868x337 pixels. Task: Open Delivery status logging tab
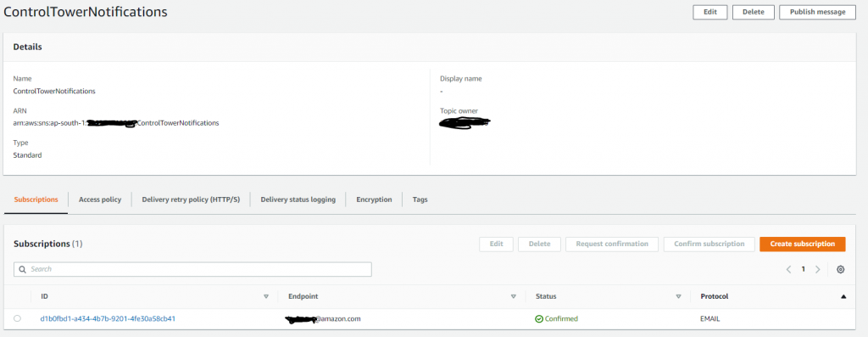coord(298,199)
